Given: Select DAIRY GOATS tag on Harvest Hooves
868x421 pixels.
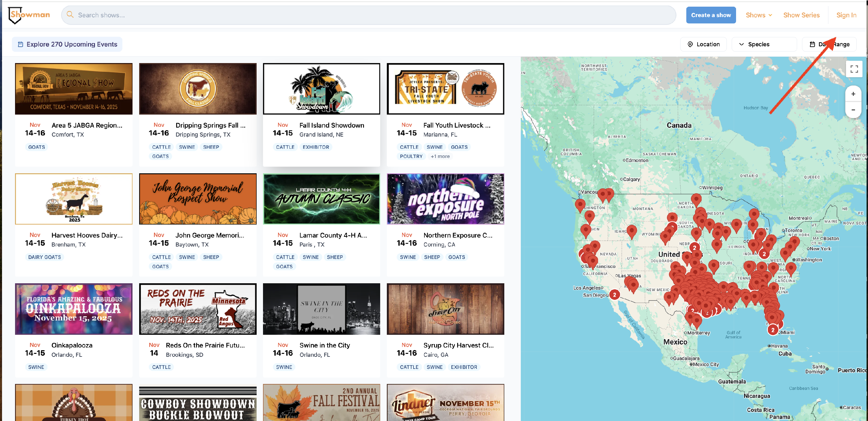Looking at the screenshot, I should 45,257.
